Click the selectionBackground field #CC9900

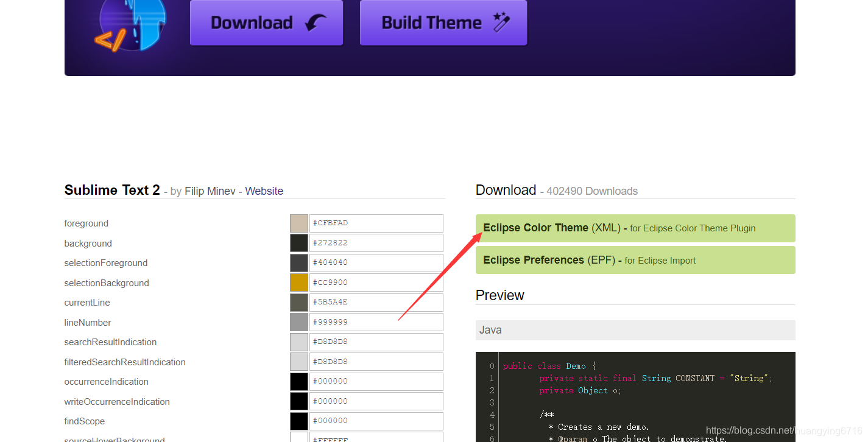376,282
